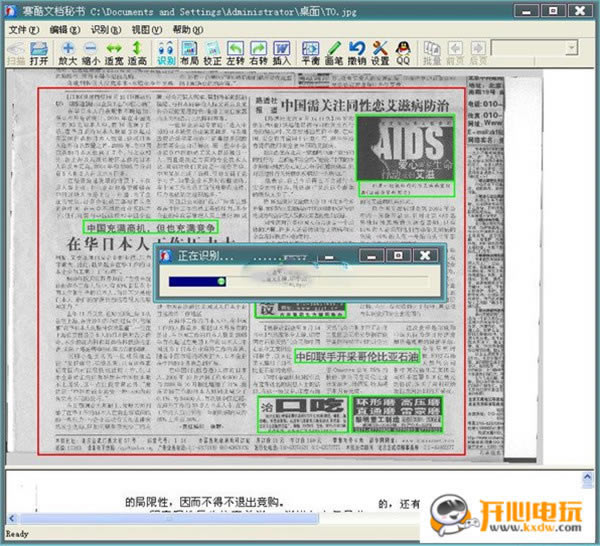Minimize the 正在识别 dialog
Image resolution: width=600 pixels, height=546 pixels.
(x=371, y=256)
